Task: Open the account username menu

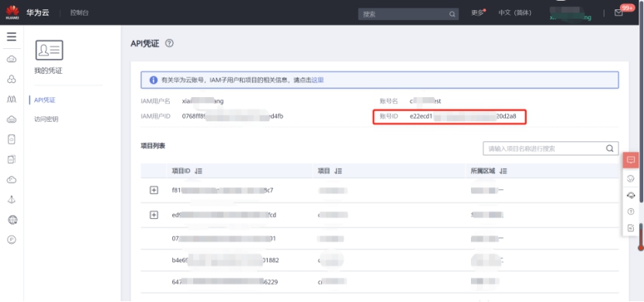Action: [570, 14]
